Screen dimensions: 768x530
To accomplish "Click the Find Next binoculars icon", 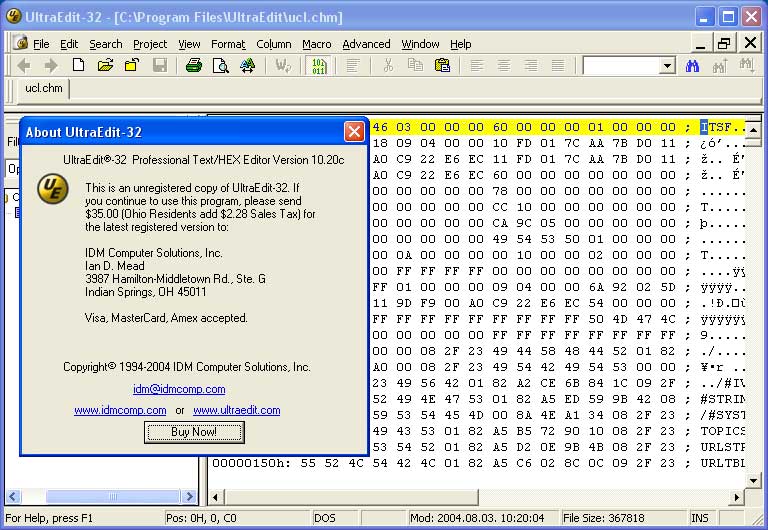I will 747,65.
